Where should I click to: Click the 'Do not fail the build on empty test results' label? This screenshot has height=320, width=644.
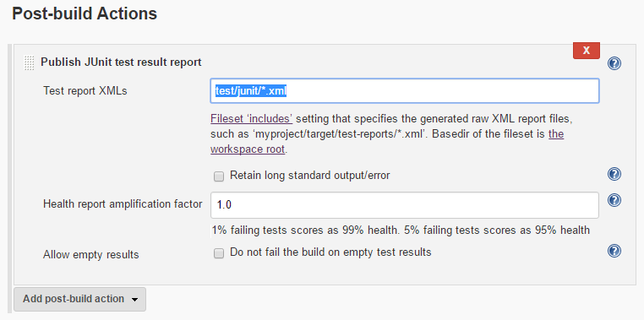pos(330,252)
